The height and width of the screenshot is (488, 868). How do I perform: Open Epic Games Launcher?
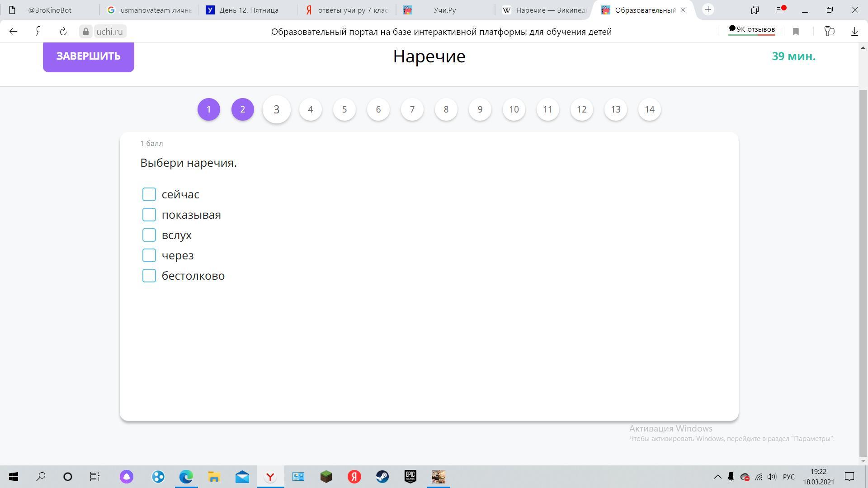410,477
